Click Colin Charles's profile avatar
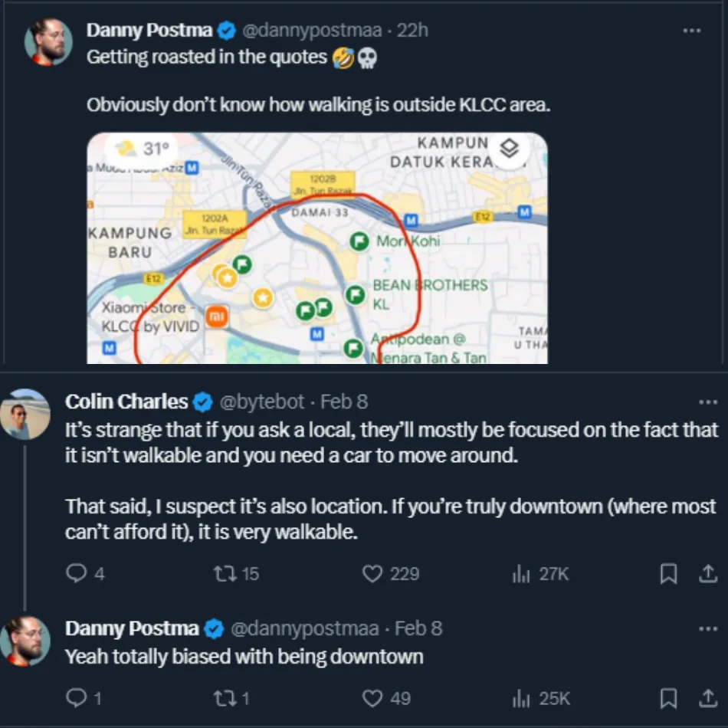This screenshot has height=728, width=728. pos(26,414)
